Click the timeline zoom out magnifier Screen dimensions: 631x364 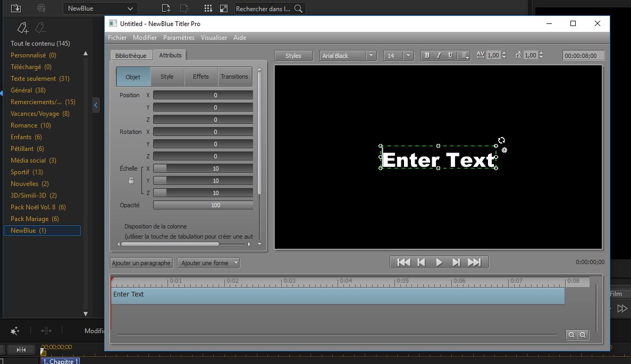click(x=571, y=335)
